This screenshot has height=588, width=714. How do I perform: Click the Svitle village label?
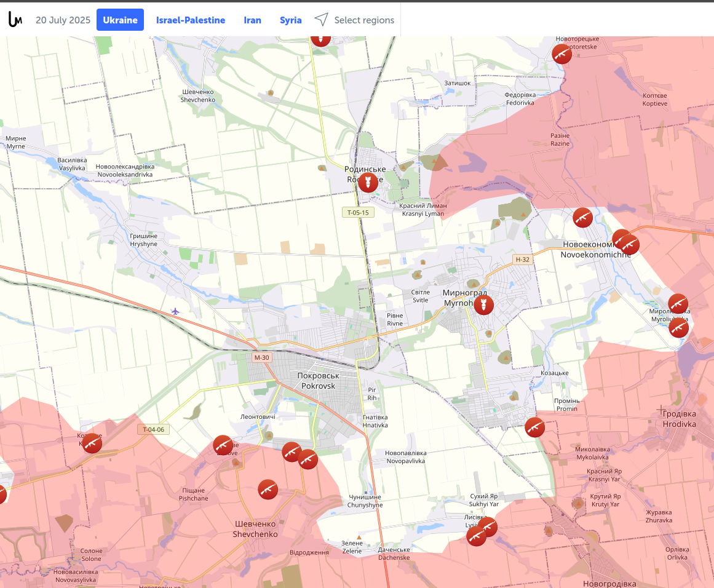point(420,296)
